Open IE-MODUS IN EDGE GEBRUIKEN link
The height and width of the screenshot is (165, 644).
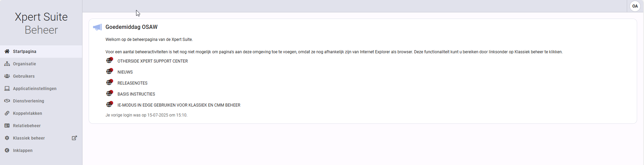click(179, 105)
